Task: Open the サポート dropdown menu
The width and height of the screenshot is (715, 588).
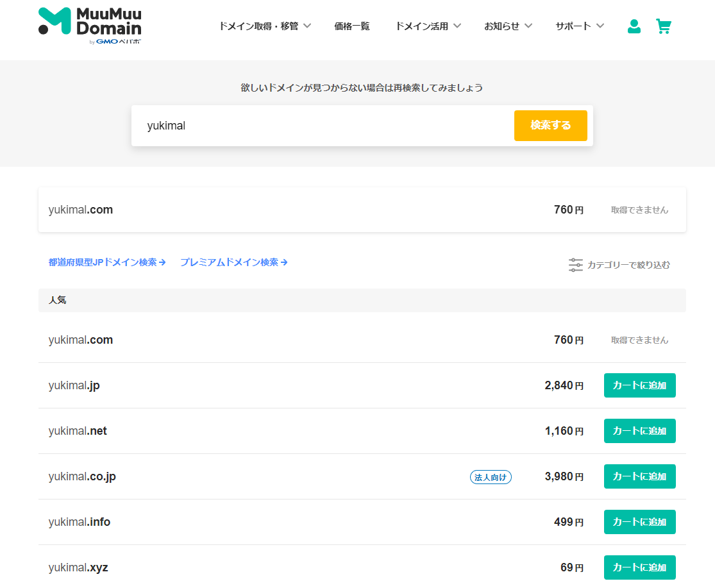Action: pos(580,26)
